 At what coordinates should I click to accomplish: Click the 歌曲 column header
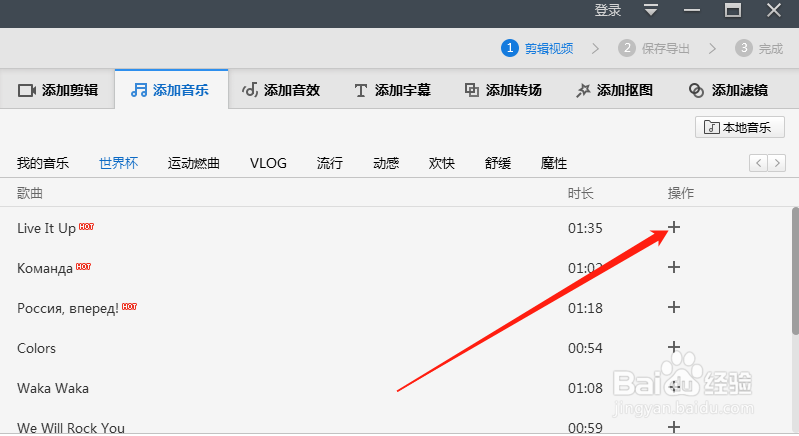tap(30, 193)
